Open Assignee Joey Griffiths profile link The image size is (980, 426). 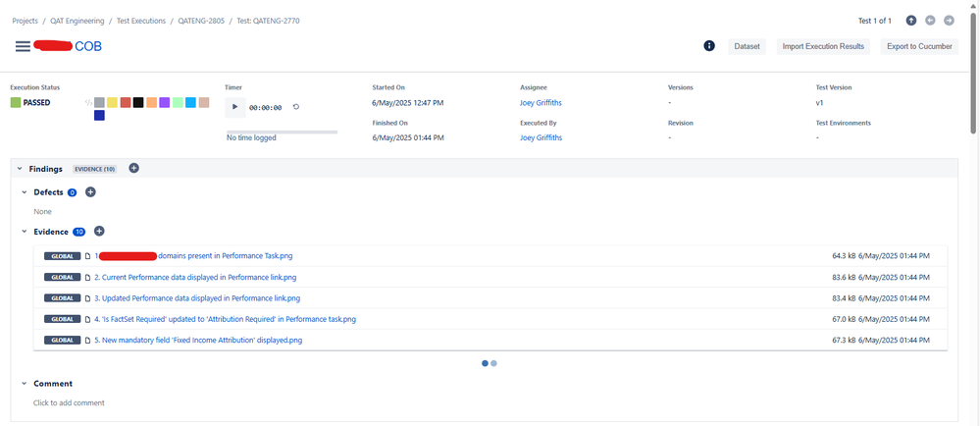541,103
